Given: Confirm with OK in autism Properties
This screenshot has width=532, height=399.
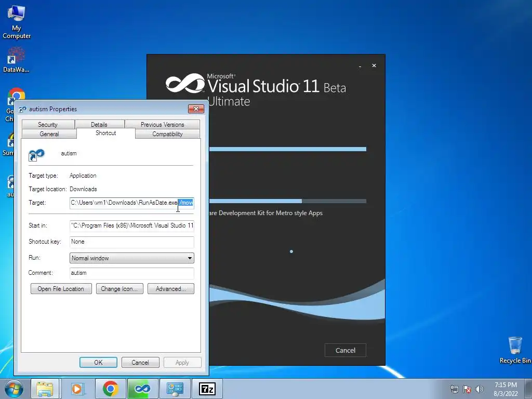Looking at the screenshot, I should (98, 362).
